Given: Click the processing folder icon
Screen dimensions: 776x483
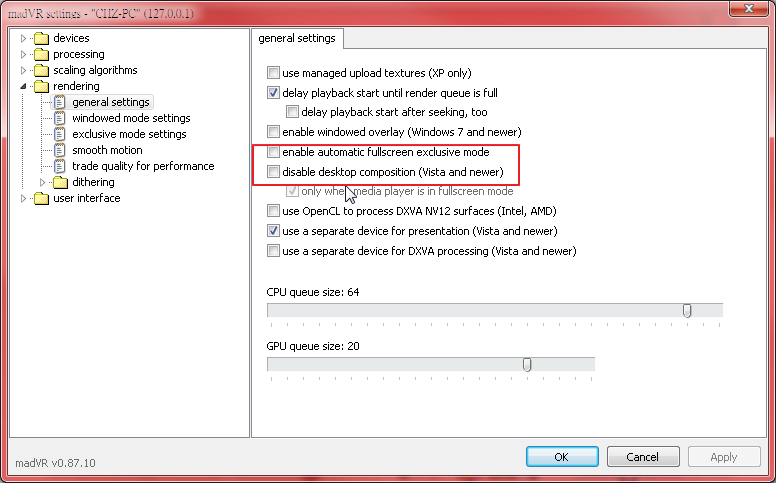Looking at the screenshot, I should [x=41, y=54].
